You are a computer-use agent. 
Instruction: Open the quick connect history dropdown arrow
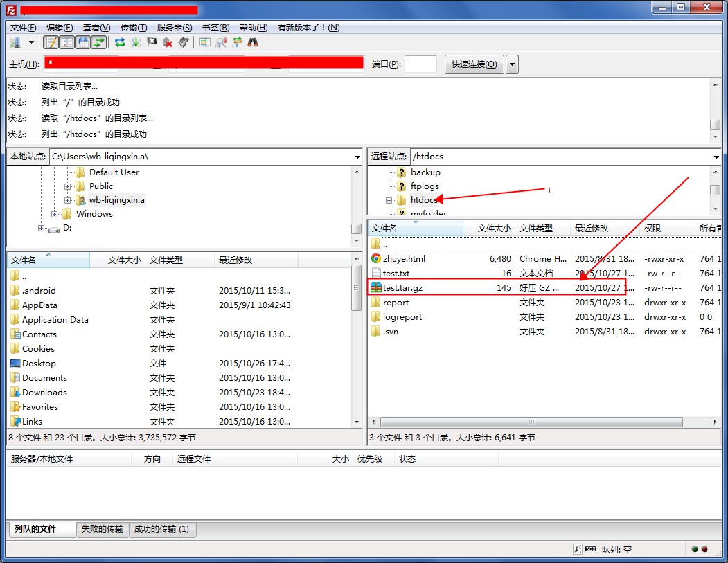tap(512, 64)
